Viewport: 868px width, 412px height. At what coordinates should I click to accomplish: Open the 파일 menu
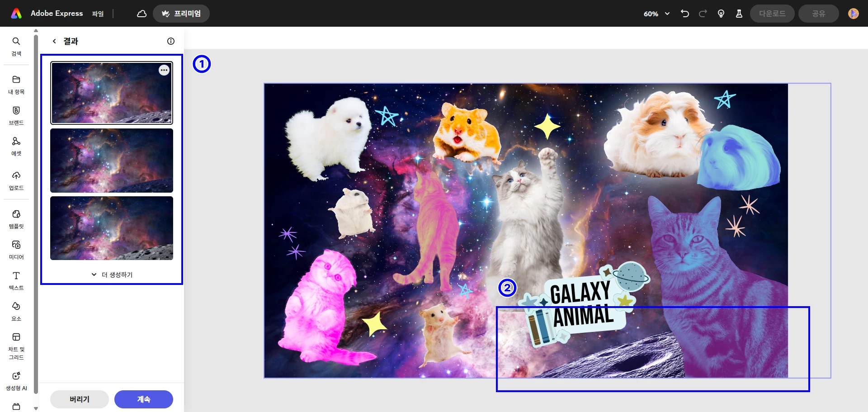coord(98,14)
